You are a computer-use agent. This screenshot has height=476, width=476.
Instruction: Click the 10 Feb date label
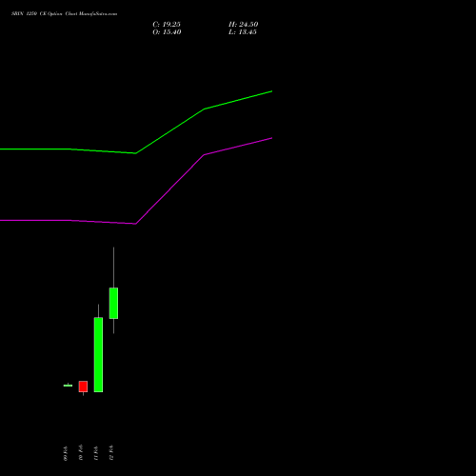81,452
